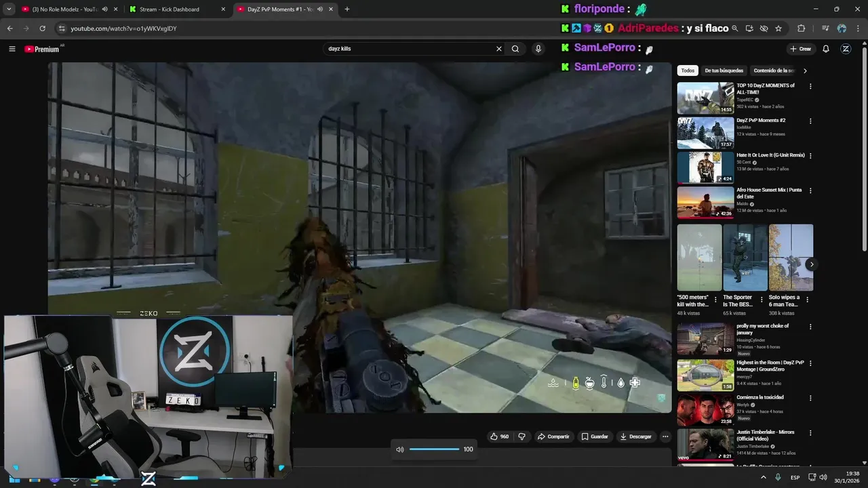
Task: Click the Compartir share button
Action: [x=553, y=436]
